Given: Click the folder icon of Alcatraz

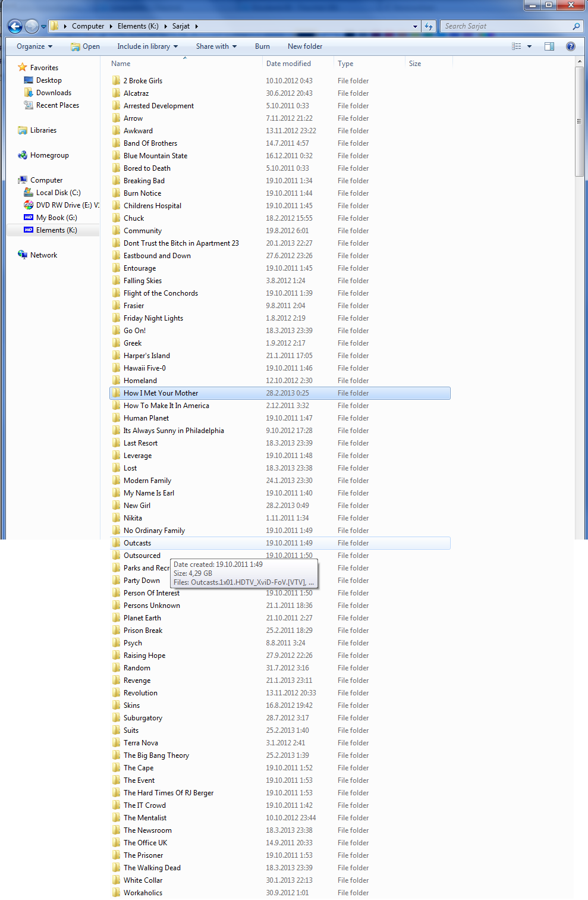Looking at the screenshot, I should 117,93.
